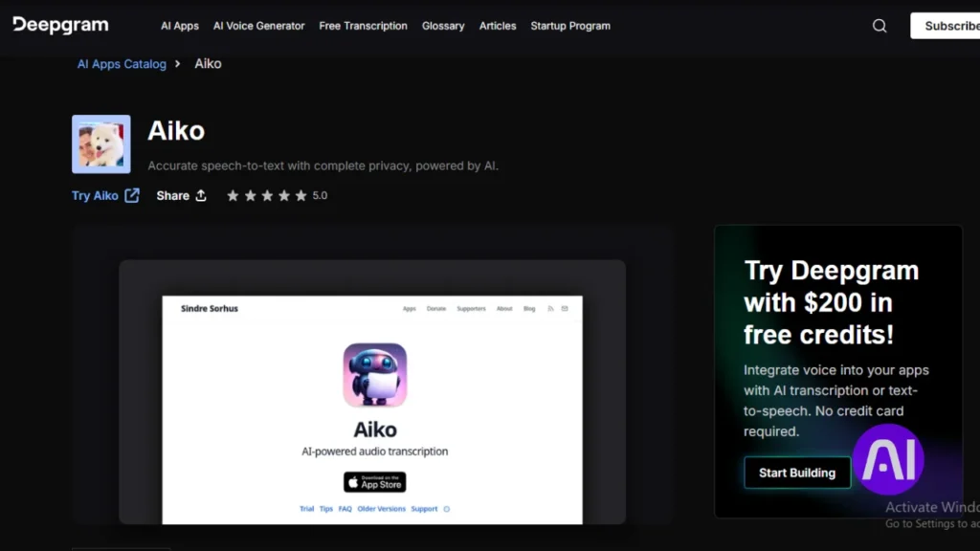Click the FAQ link in the embedded screenshot

[345, 508]
